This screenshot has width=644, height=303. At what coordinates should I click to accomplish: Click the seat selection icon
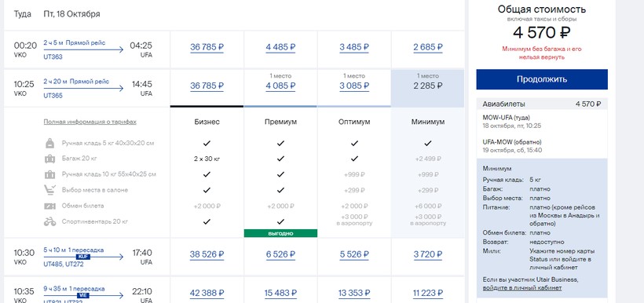point(49,190)
